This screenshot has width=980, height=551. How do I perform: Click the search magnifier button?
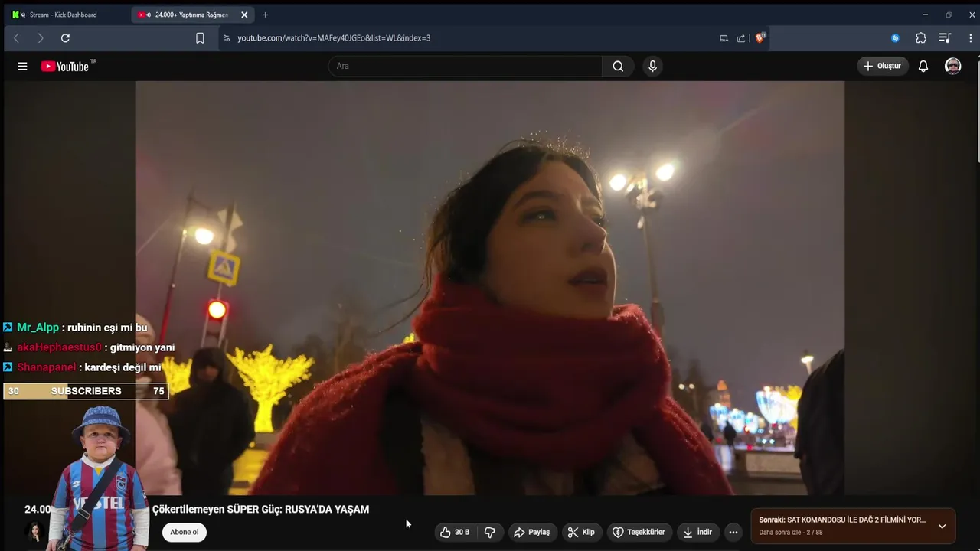pos(618,67)
